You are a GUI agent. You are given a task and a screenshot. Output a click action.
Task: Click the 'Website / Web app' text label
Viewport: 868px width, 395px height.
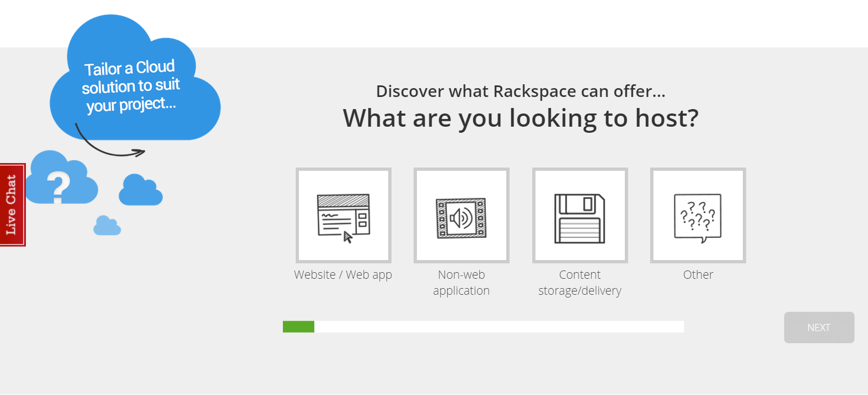(x=343, y=275)
